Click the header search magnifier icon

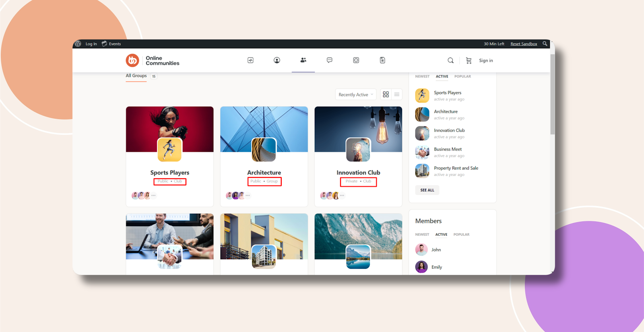pos(450,60)
